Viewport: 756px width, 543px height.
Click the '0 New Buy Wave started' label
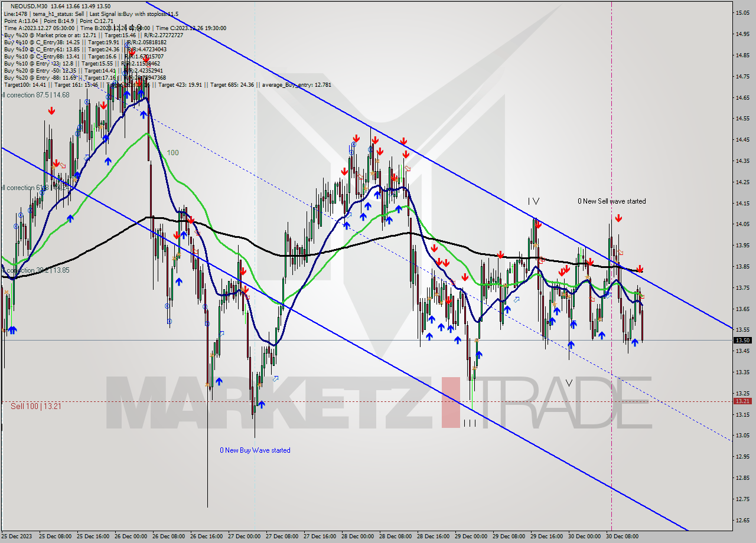point(255,450)
